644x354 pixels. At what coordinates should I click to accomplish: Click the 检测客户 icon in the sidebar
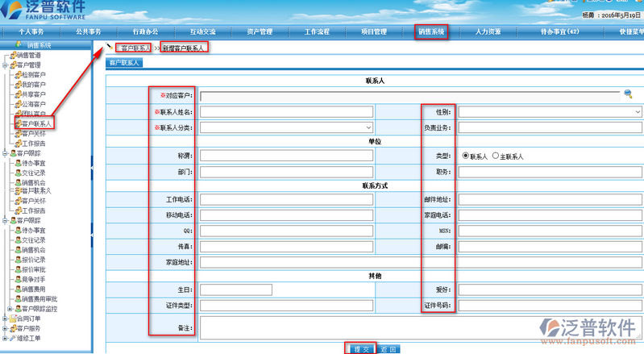pos(18,75)
